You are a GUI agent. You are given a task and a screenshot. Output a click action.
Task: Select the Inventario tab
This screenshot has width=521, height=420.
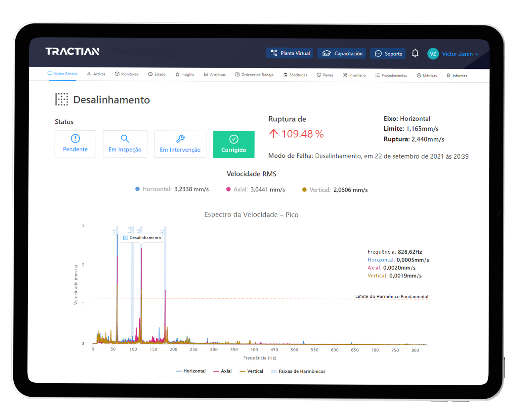pyautogui.click(x=354, y=75)
